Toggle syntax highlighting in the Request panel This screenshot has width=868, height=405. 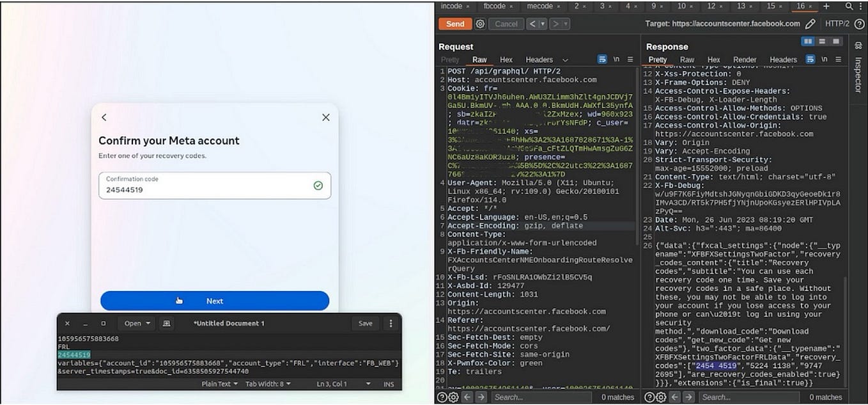pyautogui.click(x=601, y=59)
